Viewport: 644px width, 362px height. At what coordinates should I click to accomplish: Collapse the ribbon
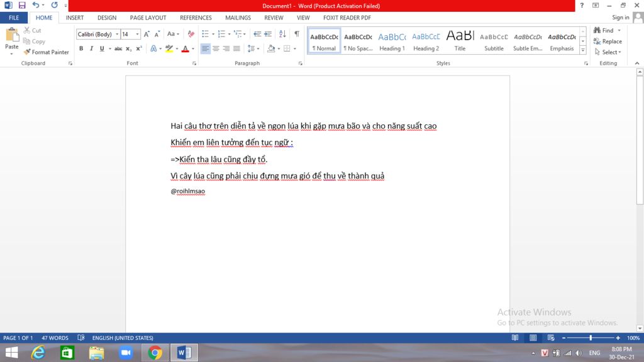click(637, 63)
